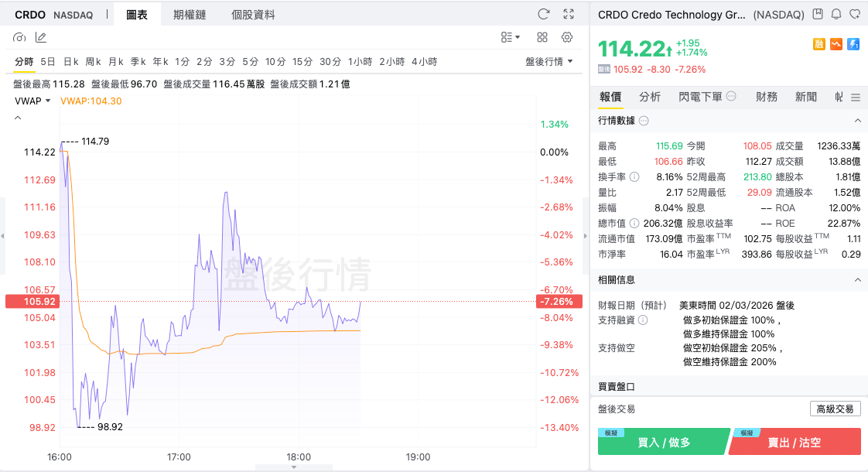Click the 盤後成交量 116.45萬股 text
The height and width of the screenshot is (472, 868).
(x=214, y=84)
